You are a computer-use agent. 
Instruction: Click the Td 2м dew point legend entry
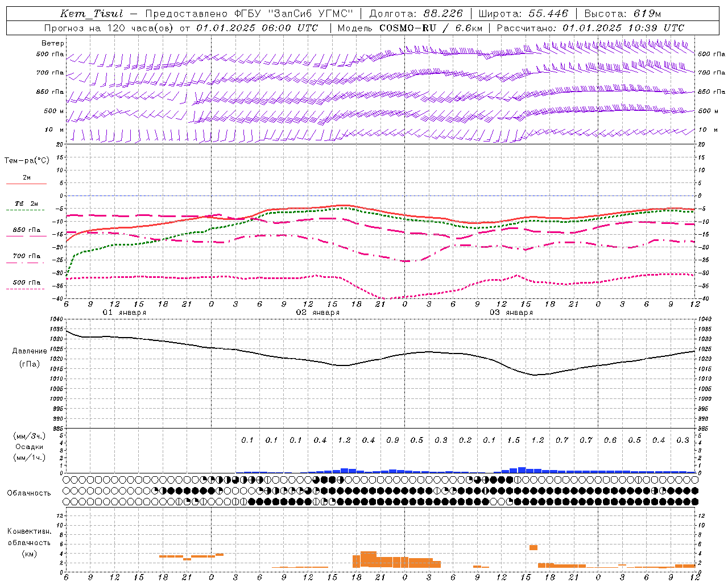pyautogui.click(x=27, y=203)
